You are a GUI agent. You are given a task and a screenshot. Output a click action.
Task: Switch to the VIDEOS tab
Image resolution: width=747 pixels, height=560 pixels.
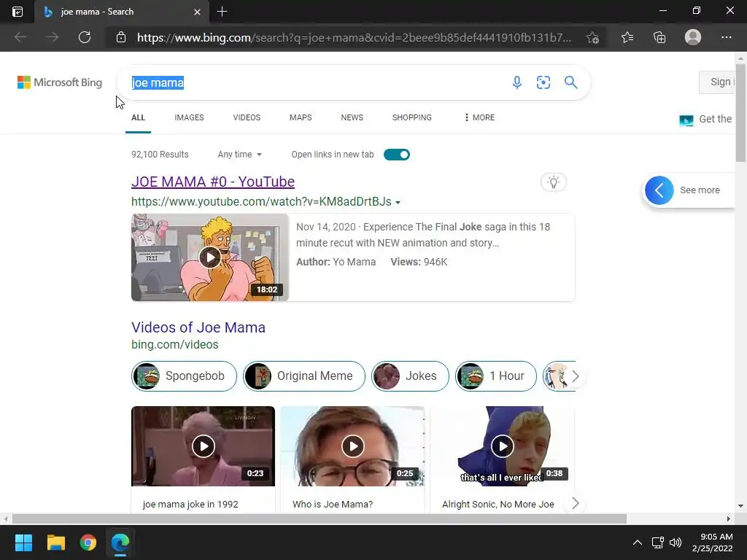[x=247, y=117]
